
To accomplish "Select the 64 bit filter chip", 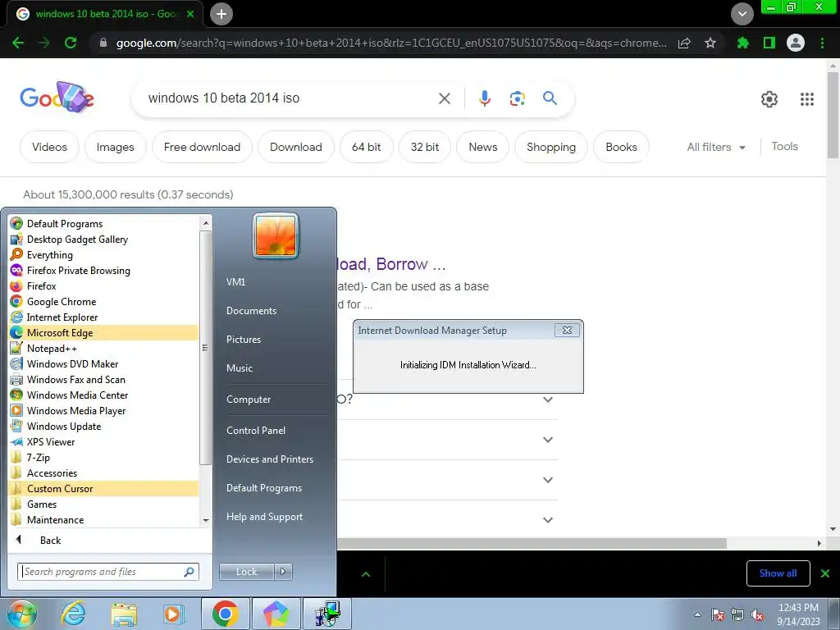I will click(367, 147).
